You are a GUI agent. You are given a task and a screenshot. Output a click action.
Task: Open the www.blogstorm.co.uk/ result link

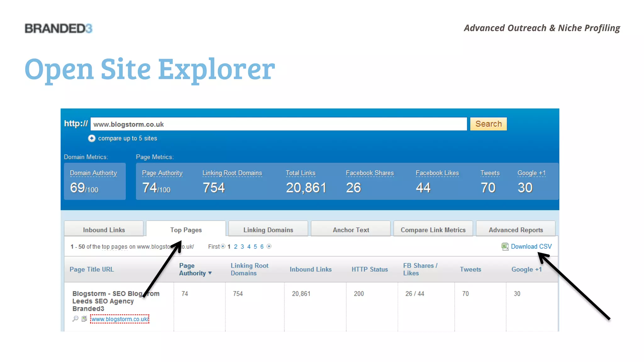point(119,319)
